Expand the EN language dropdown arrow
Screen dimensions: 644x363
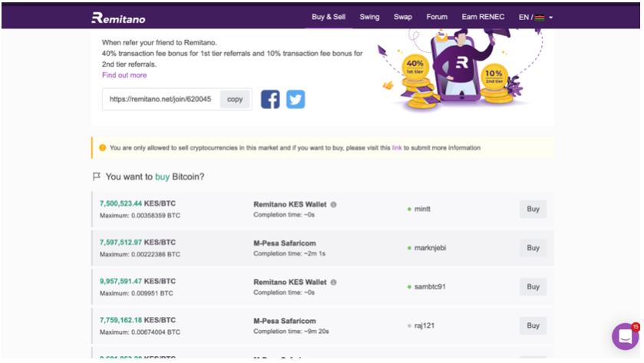click(551, 18)
